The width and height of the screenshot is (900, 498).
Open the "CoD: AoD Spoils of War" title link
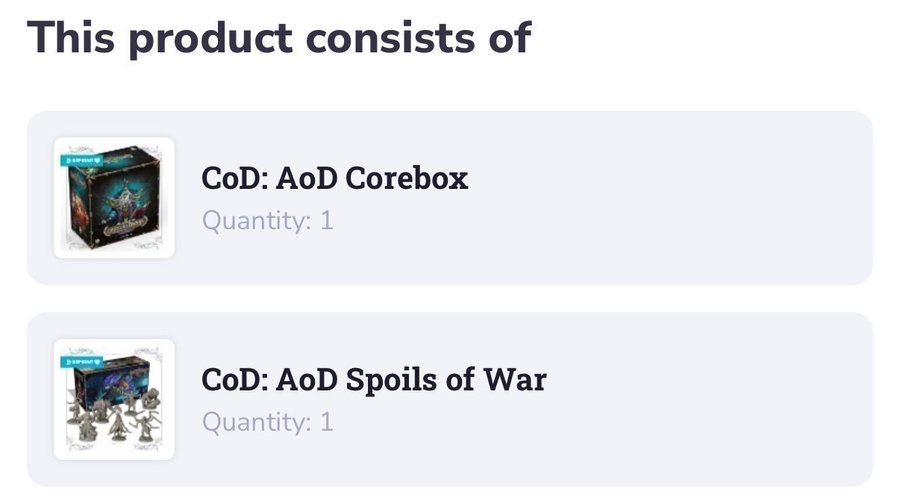point(373,380)
